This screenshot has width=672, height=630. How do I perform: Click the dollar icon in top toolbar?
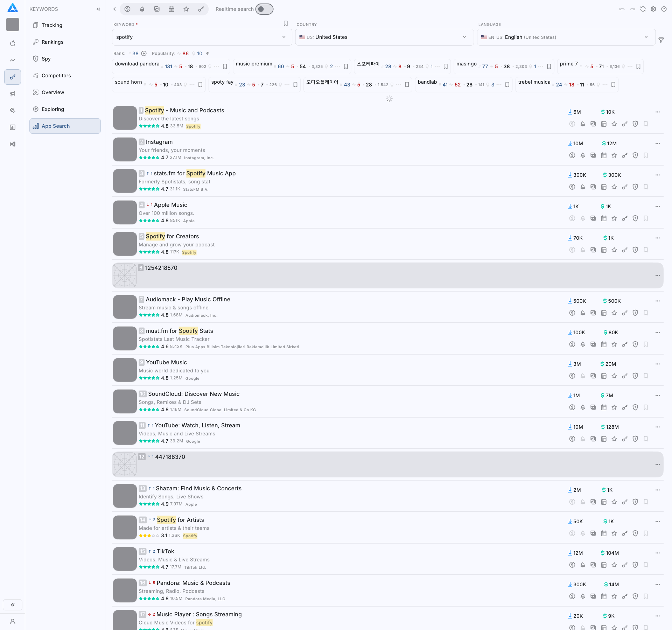(x=127, y=9)
